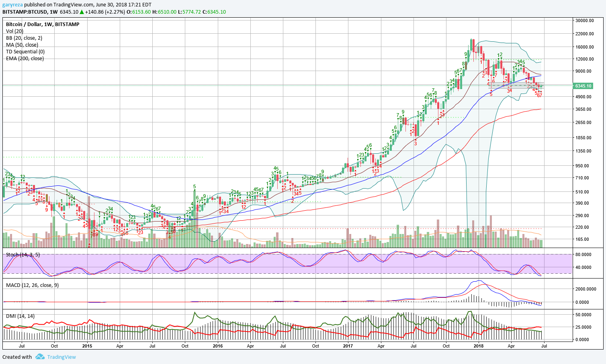The image size is (606, 364).
Task: Click 950.00 on the price axis
Action: [x=582, y=166]
